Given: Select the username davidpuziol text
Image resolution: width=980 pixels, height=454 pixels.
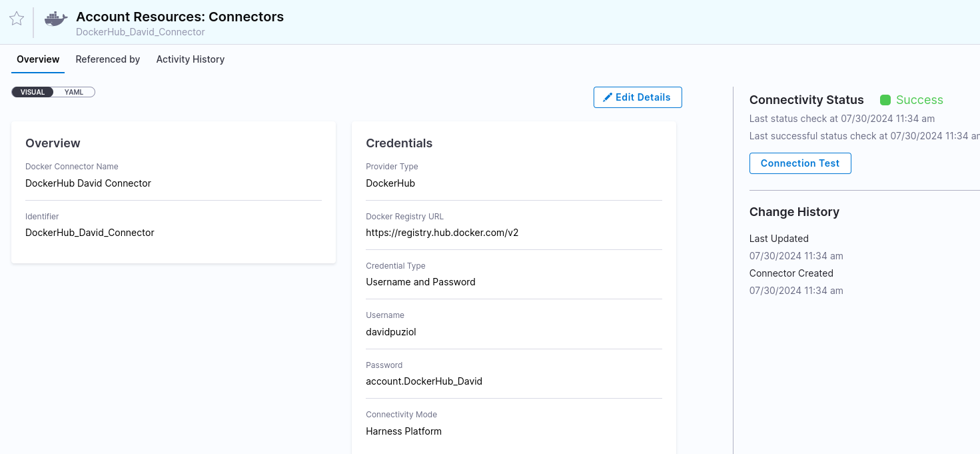Looking at the screenshot, I should click(390, 331).
